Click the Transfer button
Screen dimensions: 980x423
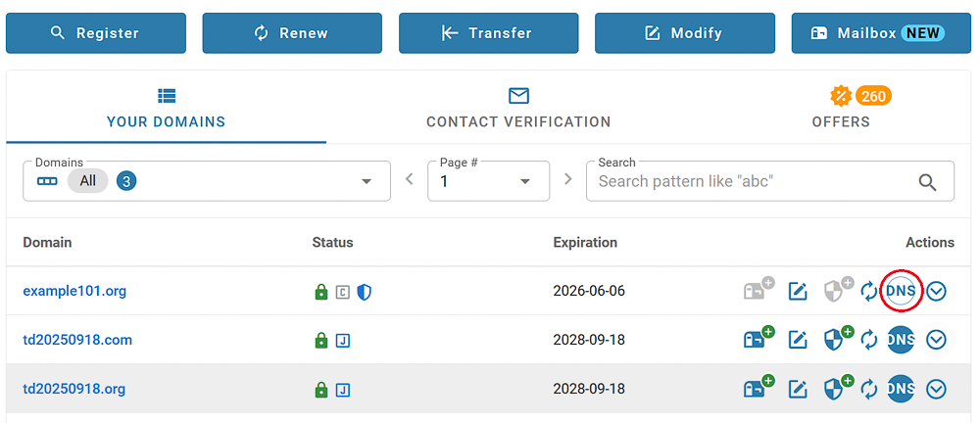(x=488, y=33)
